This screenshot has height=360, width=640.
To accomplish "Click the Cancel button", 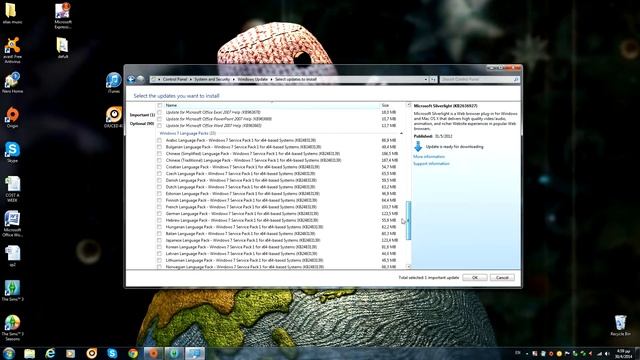I will 502,278.
